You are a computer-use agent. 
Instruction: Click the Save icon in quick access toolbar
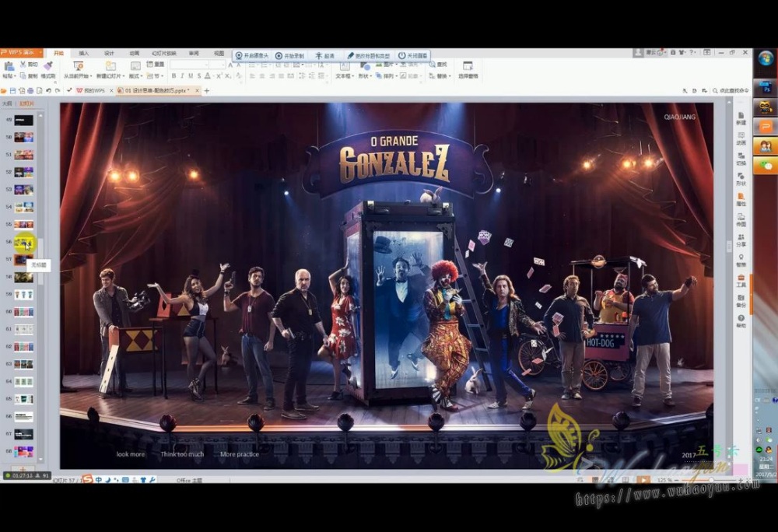point(13,91)
